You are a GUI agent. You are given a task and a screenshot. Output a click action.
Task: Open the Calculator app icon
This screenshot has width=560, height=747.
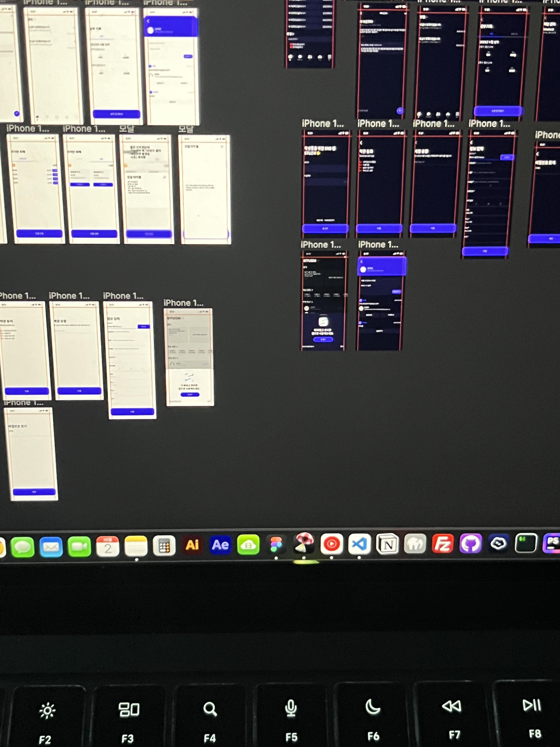point(164,545)
